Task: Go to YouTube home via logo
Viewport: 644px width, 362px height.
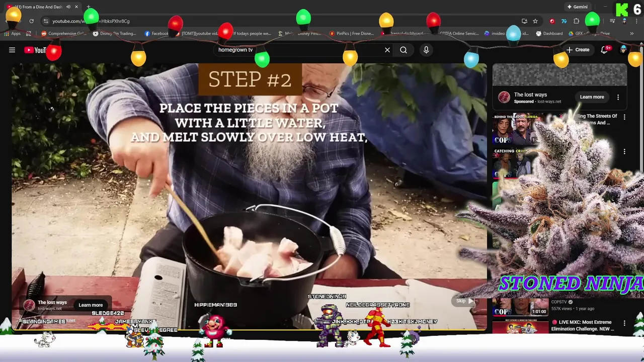Action: pyautogui.click(x=35, y=50)
